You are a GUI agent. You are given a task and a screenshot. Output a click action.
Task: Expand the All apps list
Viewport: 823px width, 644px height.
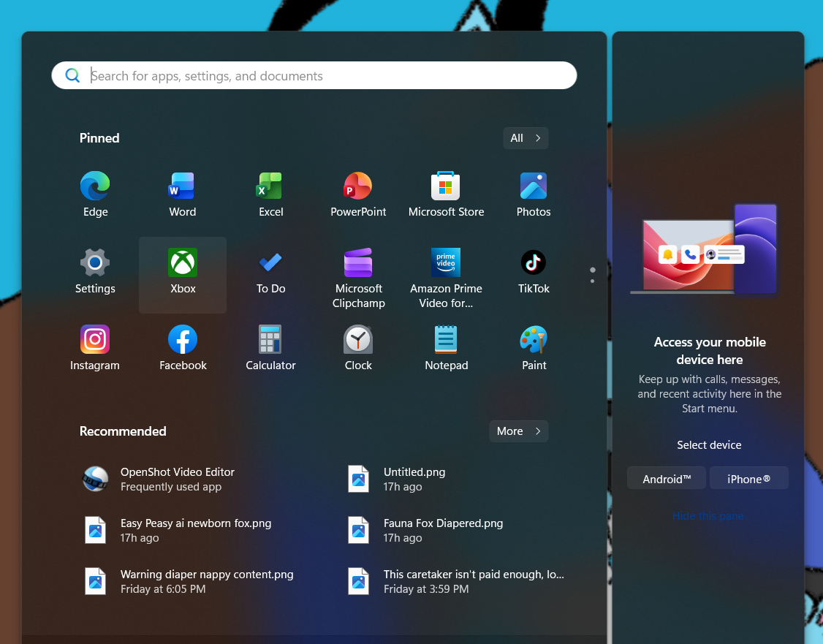click(526, 138)
